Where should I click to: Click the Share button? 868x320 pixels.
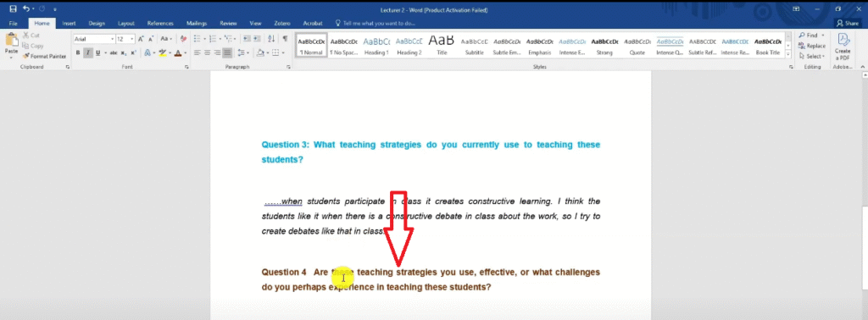[x=848, y=24]
